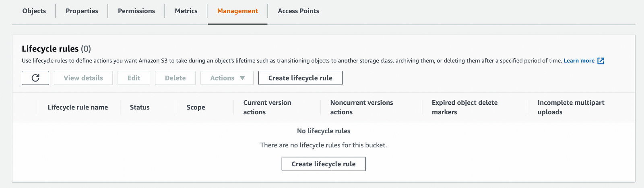Switch to the Properties tab

[x=82, y=11]
